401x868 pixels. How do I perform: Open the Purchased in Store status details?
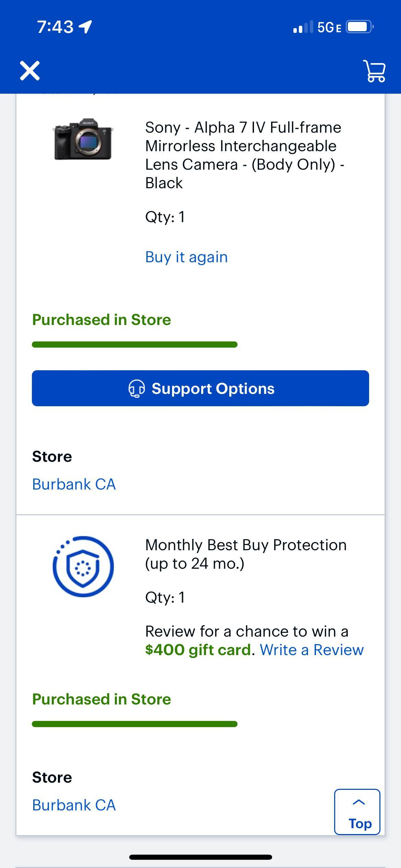[101, 320]
